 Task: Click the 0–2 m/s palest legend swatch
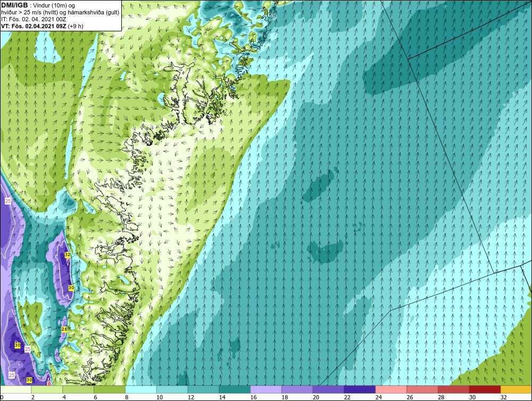(x=15, y=390)
